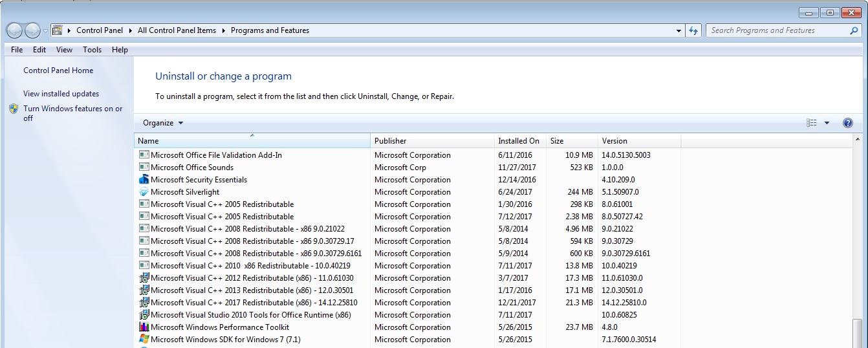The width and height of the screenshot is (868, 348).
Task: Click icon of Visual C++ 2008 x86 9.0.30729.6161
Action: [144, 254]
